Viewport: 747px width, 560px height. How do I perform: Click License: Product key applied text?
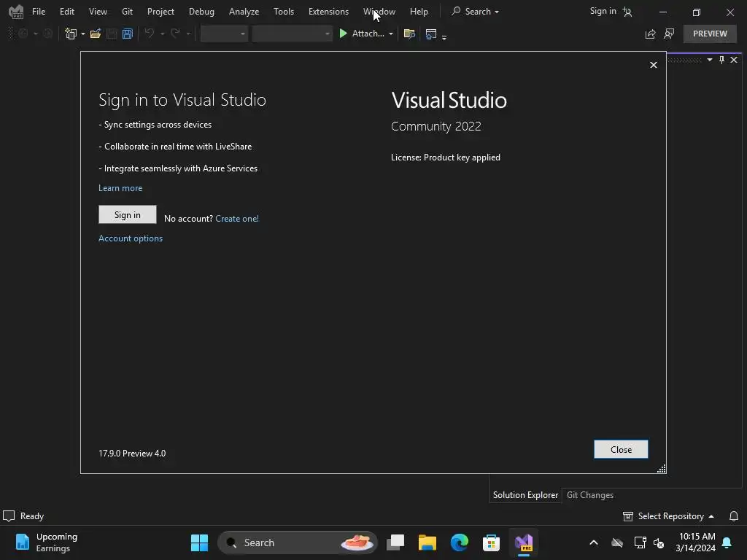[x=446, y=157]
